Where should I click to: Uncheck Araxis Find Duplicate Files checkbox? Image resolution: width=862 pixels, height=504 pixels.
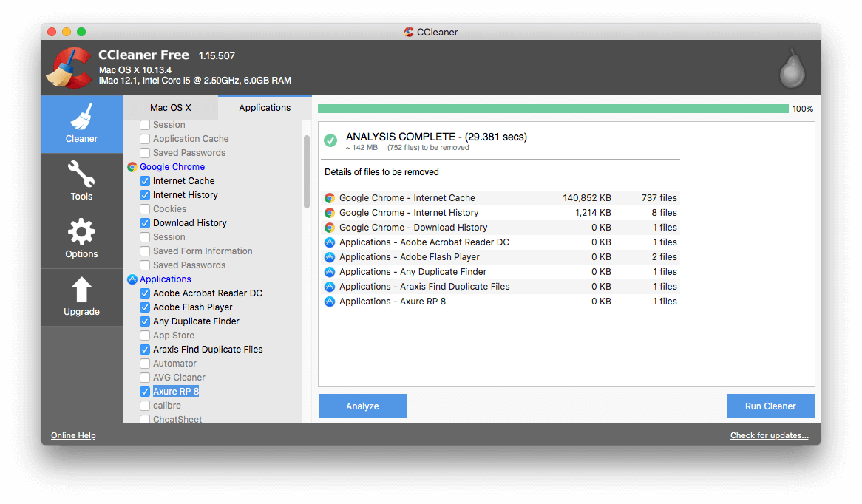[x=145, y=350]
